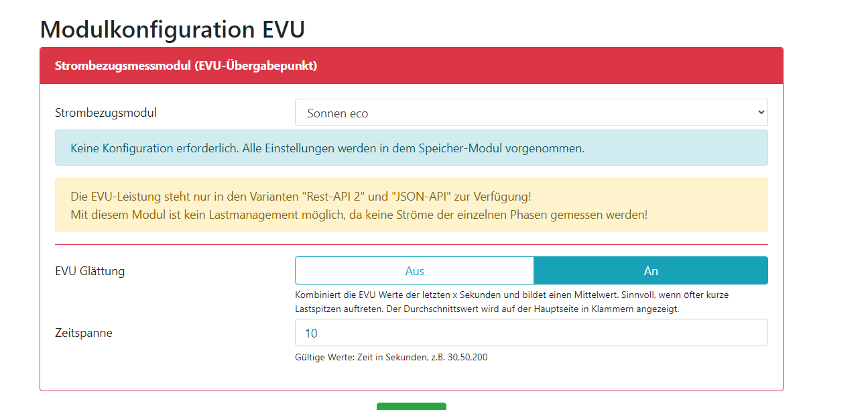Click the red Strombezugsmessmodul card header

411,66
